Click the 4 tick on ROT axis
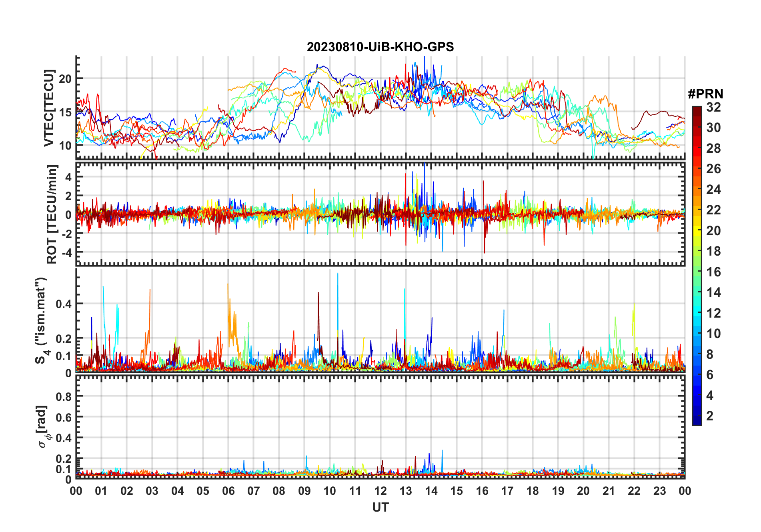This screenshot has width=761, height=532. tap(68, 177)
